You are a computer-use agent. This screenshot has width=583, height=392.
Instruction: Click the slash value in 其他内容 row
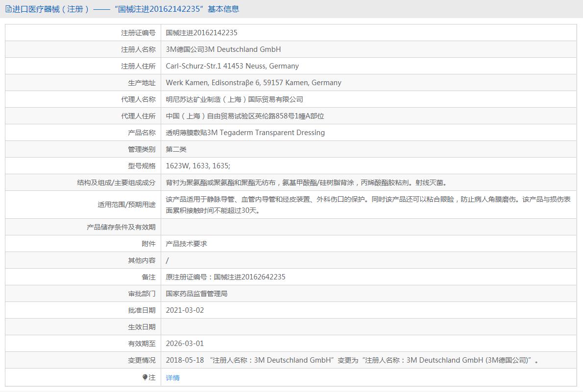pos(168,260)
